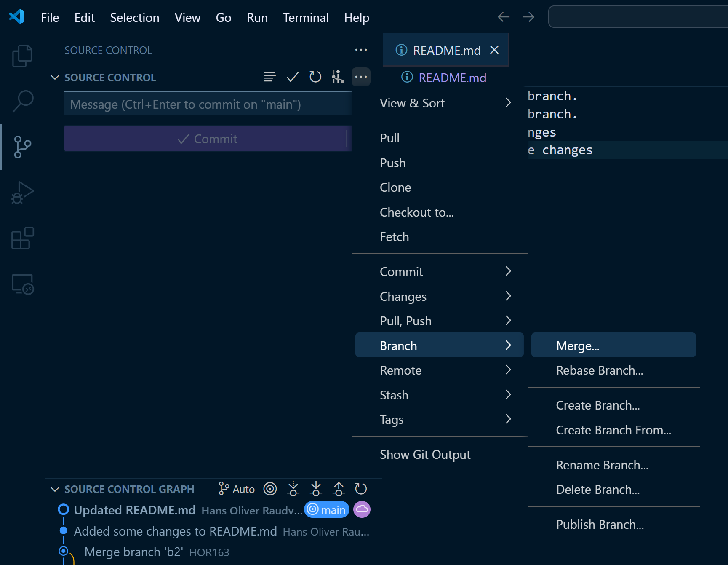Open the Extensions view
Image resolution: width=728 pixels, height=565 pixels.
pos(22,238)
